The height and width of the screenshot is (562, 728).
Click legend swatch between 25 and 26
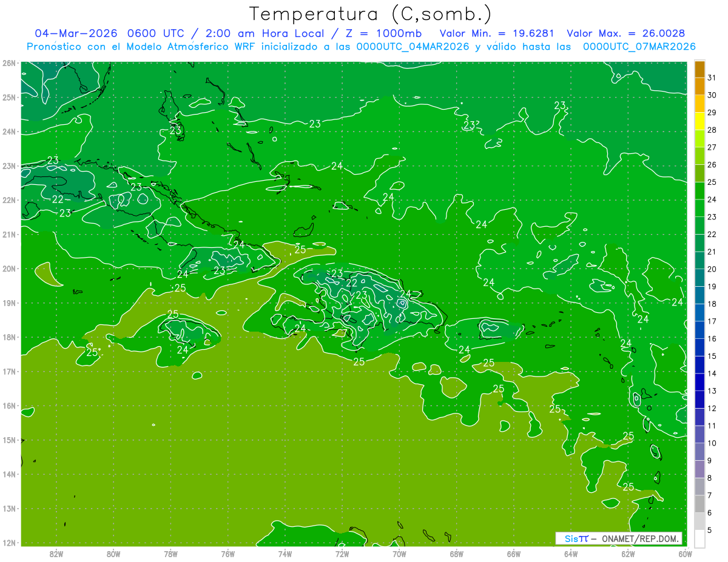pyautogui.click(x=699, y=173)
